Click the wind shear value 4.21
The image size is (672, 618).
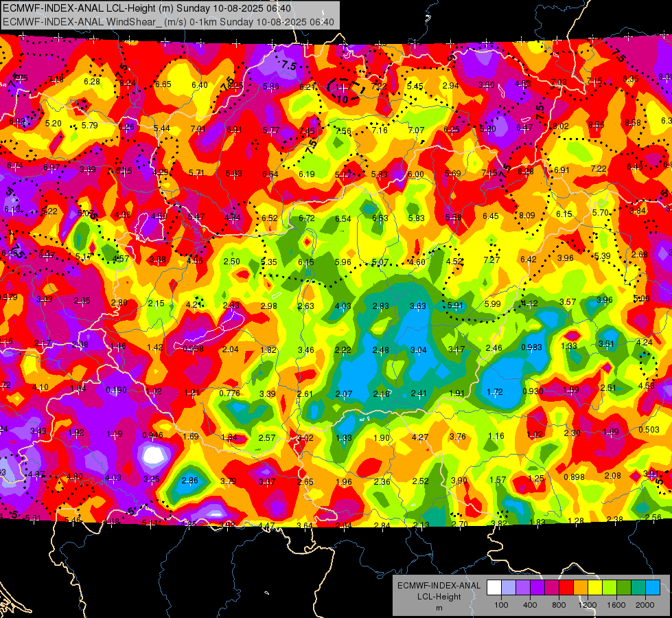(194, 305)
